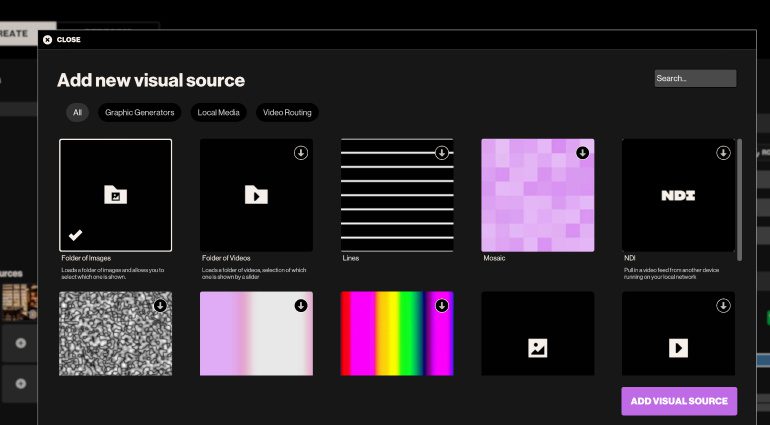
Task: Click download icon on Mosaic tile
Action: pyautogui.click(x=582, y=153)
